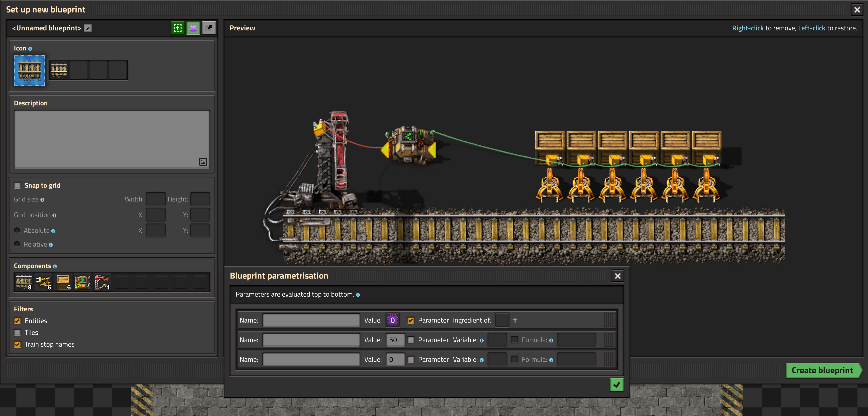The height and width of the screenshot is (416, 868).
Task: Enable Parameter for the value 50 row
Action: click(411, 340)
